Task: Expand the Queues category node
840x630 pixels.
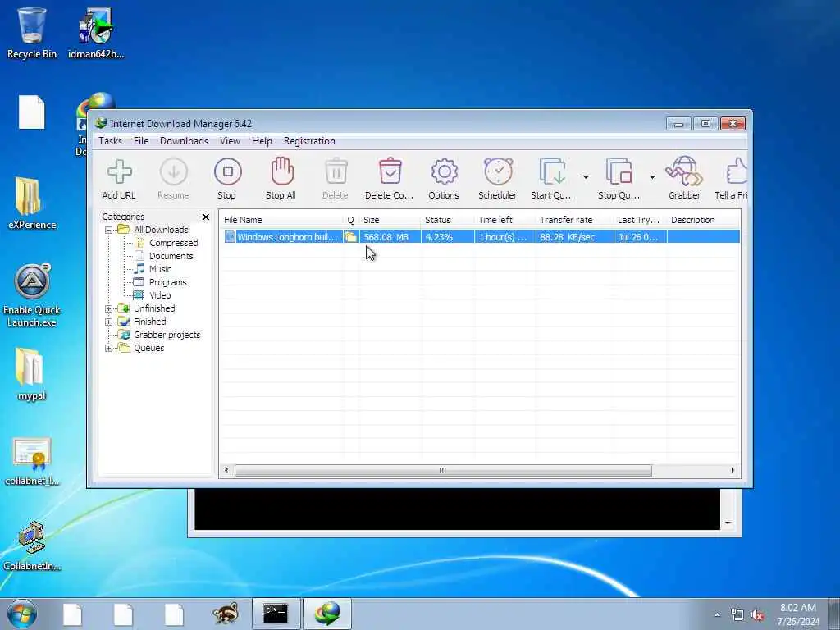Action: point(109,348)
